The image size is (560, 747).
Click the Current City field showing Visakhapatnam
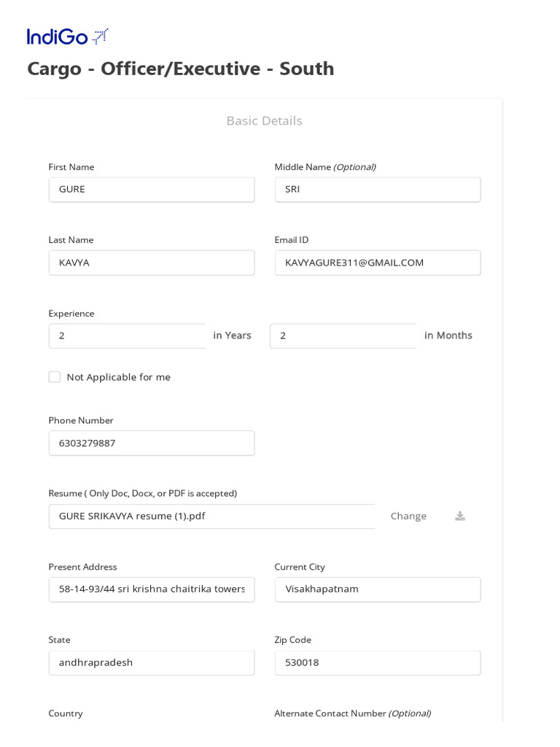click(378, 589)
